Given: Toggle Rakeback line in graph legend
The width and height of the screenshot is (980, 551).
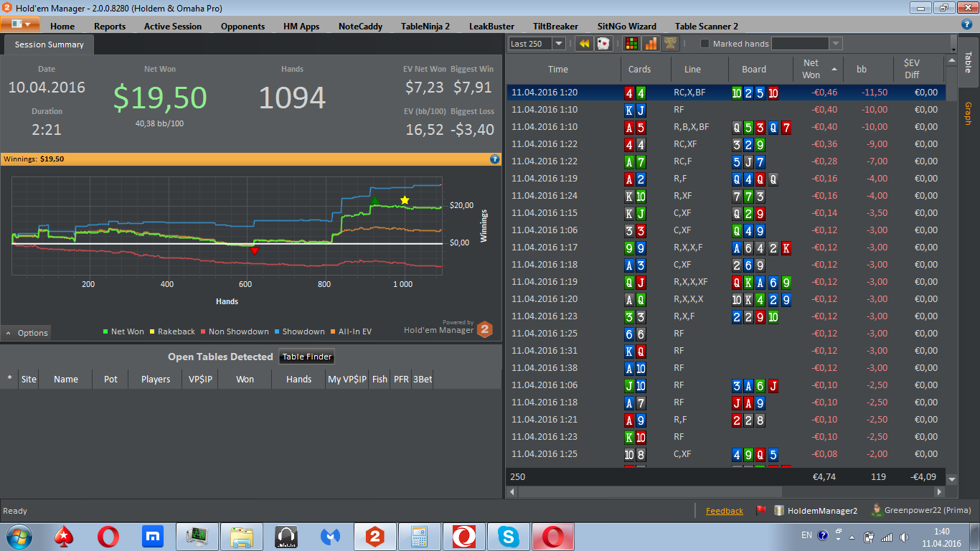Looking at the screenshot, I should point(172,331).
